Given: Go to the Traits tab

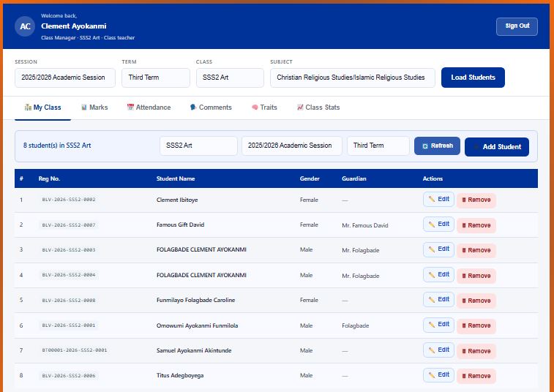Looking at the screenshot, I should [264, 108].
